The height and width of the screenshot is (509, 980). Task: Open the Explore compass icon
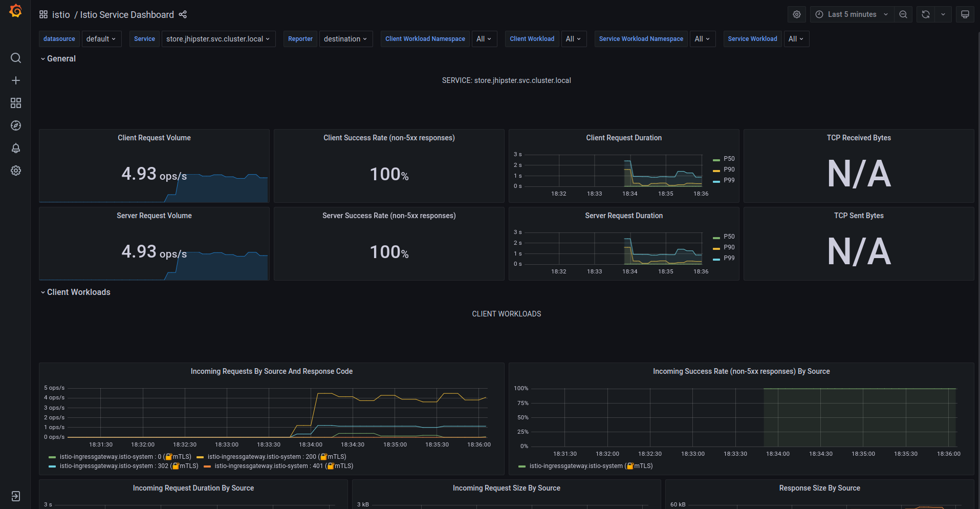point(16,125)
